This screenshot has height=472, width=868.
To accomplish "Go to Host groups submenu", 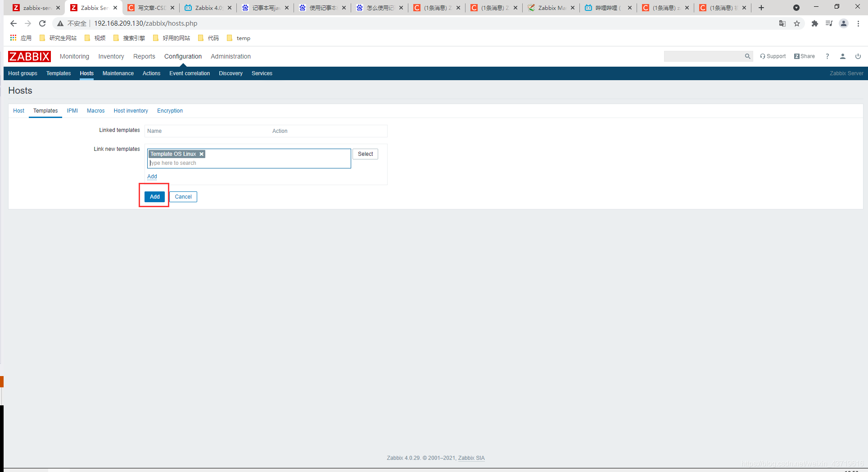I will tap(23, 73).
